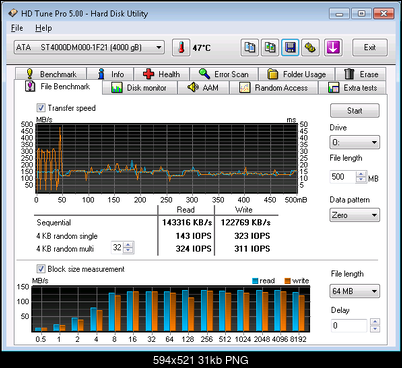
Task: Select the File Benchmark tab
Action: pos(58,87)
